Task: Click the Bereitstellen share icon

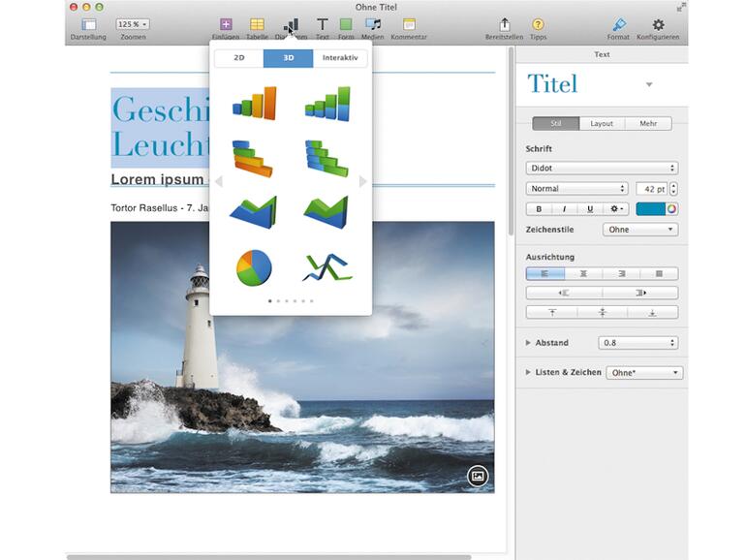Action: coord(504,25)
